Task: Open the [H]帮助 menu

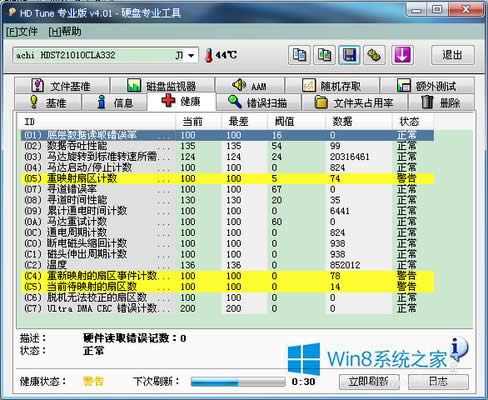Action: coord(65,32)
